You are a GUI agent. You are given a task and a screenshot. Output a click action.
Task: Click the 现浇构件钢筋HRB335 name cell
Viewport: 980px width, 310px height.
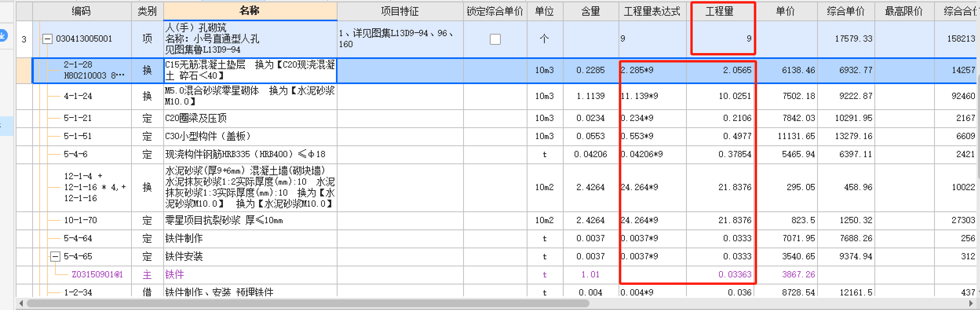click(x=250, y=154)
